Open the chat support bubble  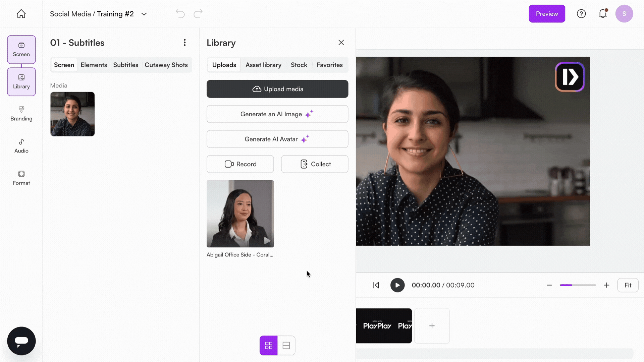tap(21, 341)
